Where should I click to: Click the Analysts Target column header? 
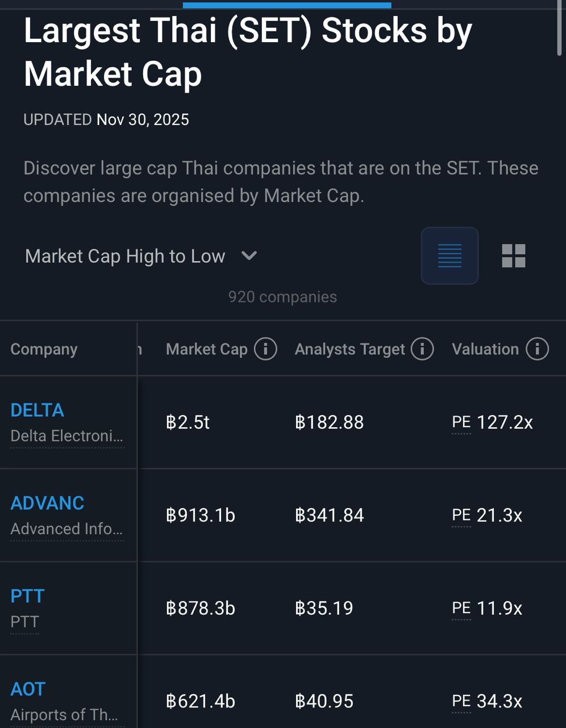tap(349, 349)
